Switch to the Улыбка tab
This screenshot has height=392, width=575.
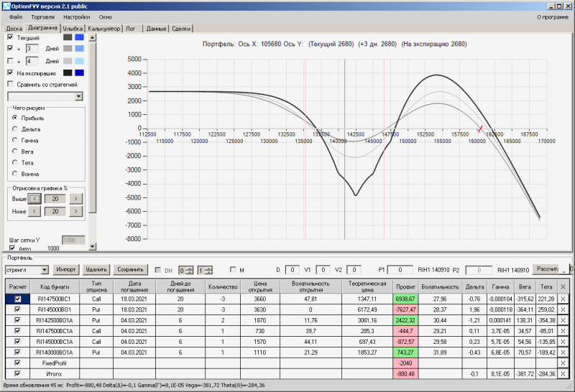click(x=73, y=29)
